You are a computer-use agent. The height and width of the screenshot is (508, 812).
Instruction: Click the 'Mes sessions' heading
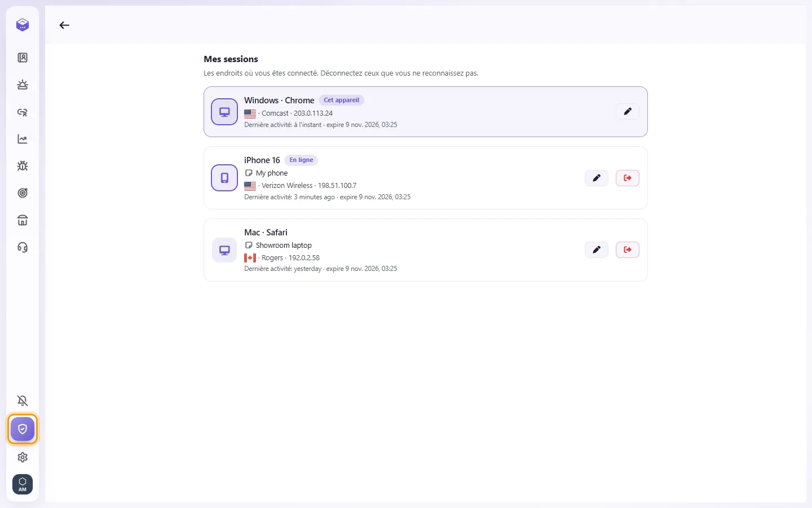click(x=231, y=59)
